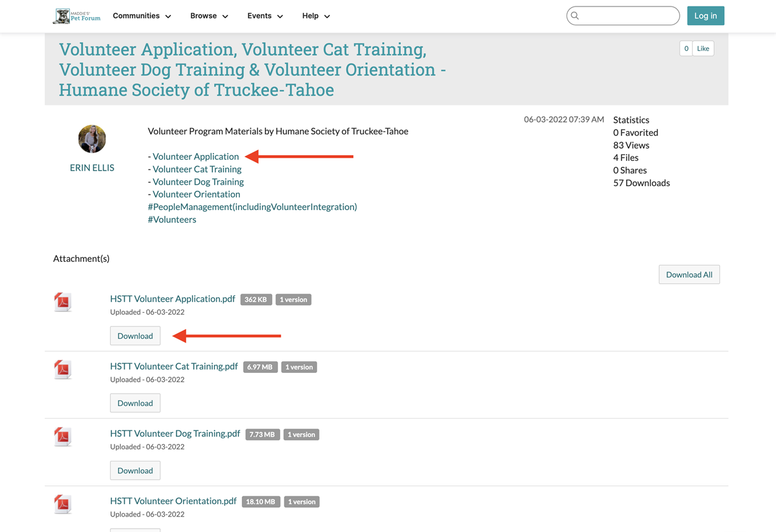Image resolution: width=776 pixels, height=532 pixels.
Task: Click the 6.97 MB size badge
Action: [x=260, y=367]
